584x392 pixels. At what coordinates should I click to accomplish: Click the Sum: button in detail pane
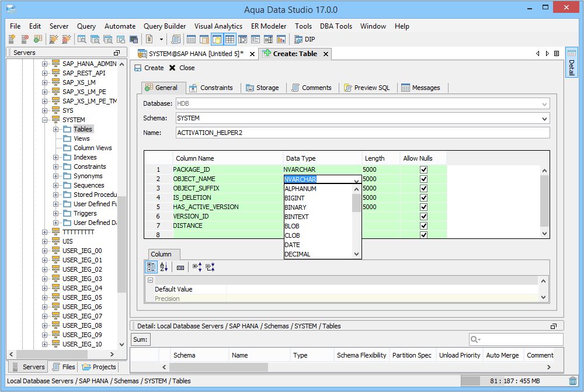[x=140, y=339]
